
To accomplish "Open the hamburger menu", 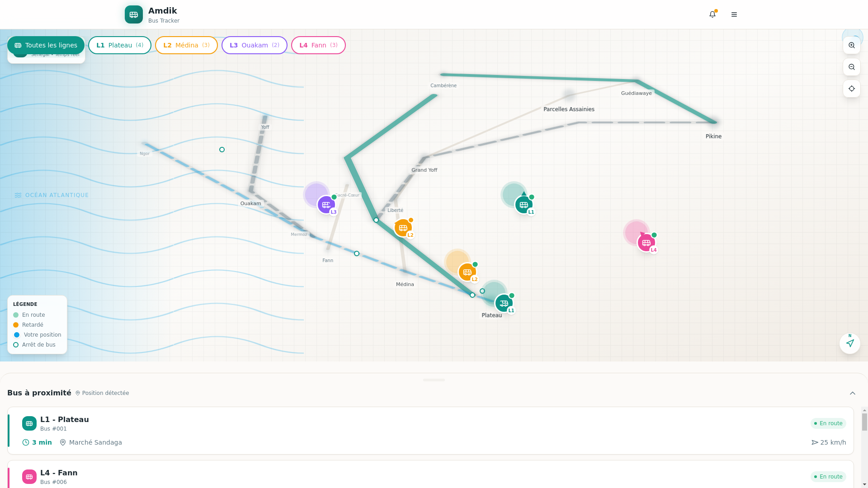I will point(734,14).
